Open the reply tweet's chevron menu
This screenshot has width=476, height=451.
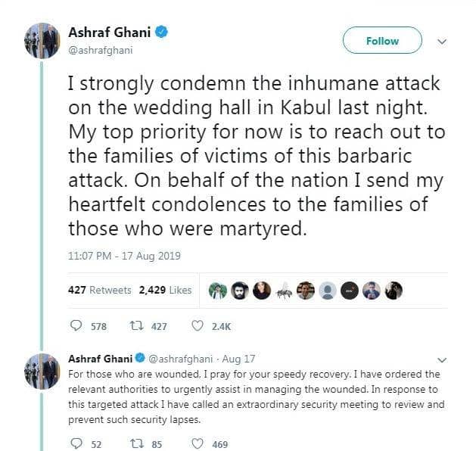pos(443,359)
